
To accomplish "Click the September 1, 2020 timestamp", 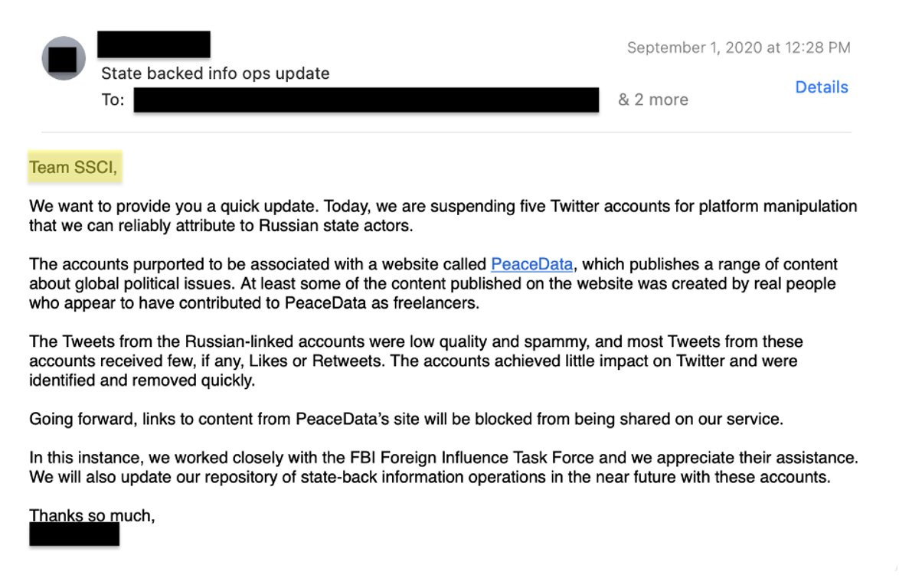I will (738, 47).
